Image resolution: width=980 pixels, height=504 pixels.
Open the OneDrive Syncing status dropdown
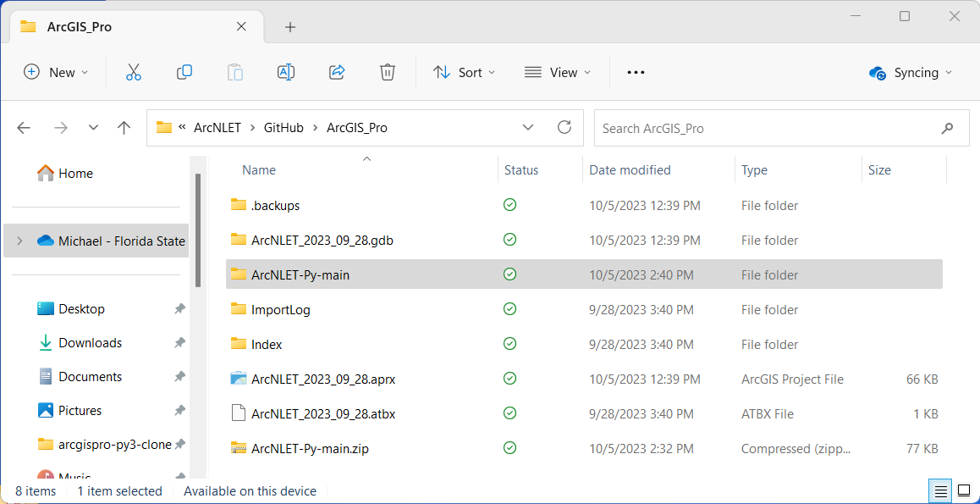click(x=911, y=73)
